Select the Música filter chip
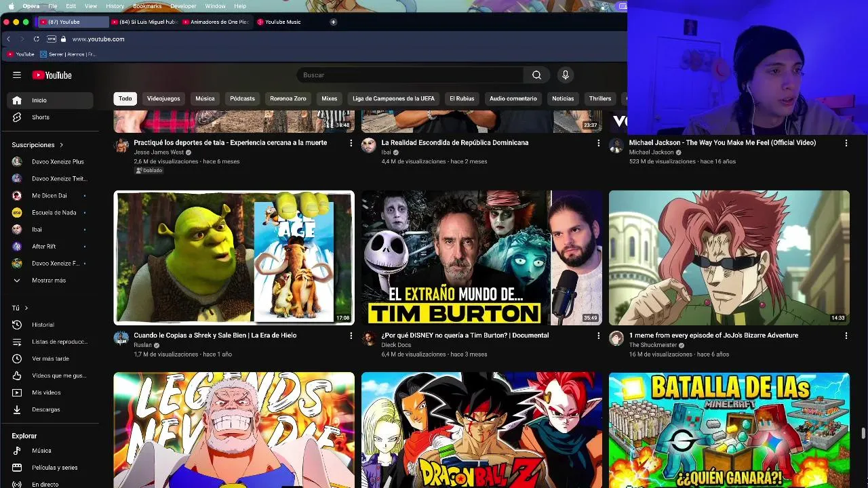The width and height of the screenshot is (868, 488). (205, 99)
